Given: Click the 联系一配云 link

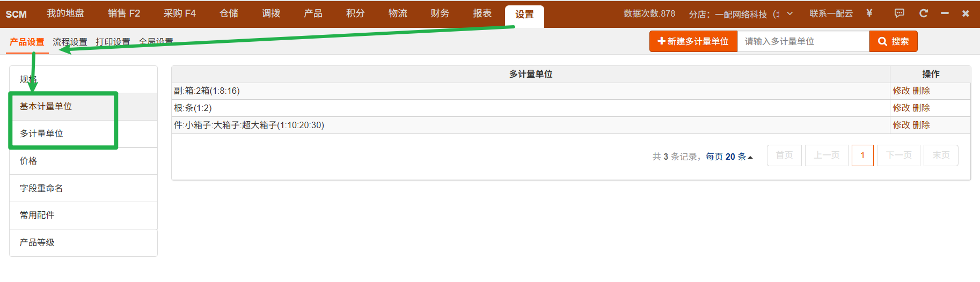Looking at the screenshot, I should click(831, 13).
